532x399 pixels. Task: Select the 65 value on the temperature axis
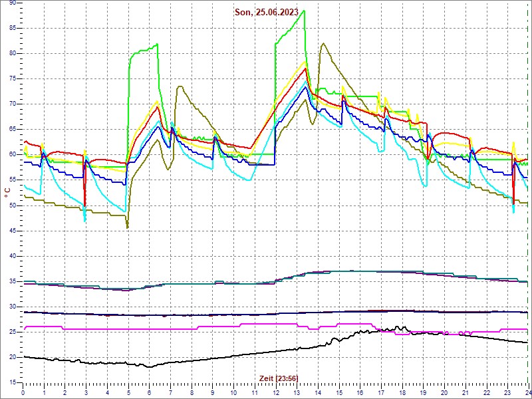(x=13, y=129)
